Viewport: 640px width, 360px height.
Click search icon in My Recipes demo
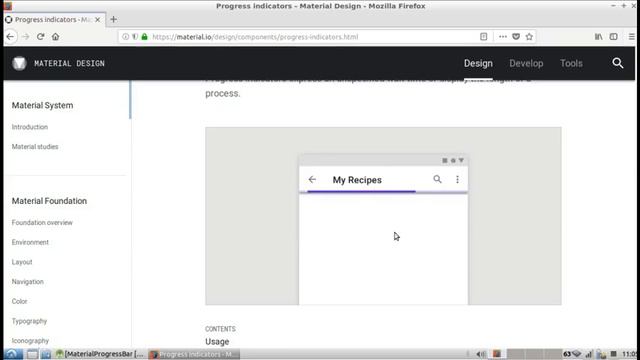pyautogui.click(x=437, y=179)
